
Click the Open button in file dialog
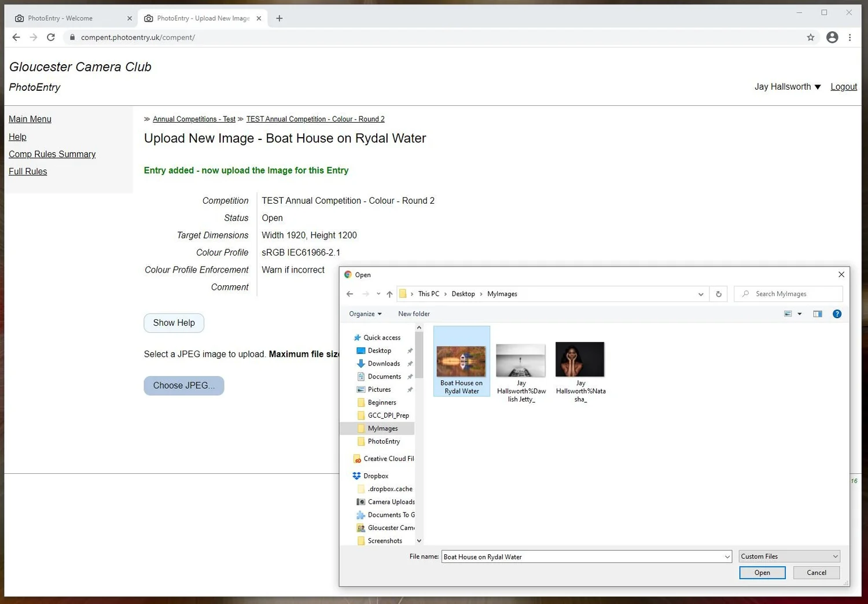[x=762, y=573]
